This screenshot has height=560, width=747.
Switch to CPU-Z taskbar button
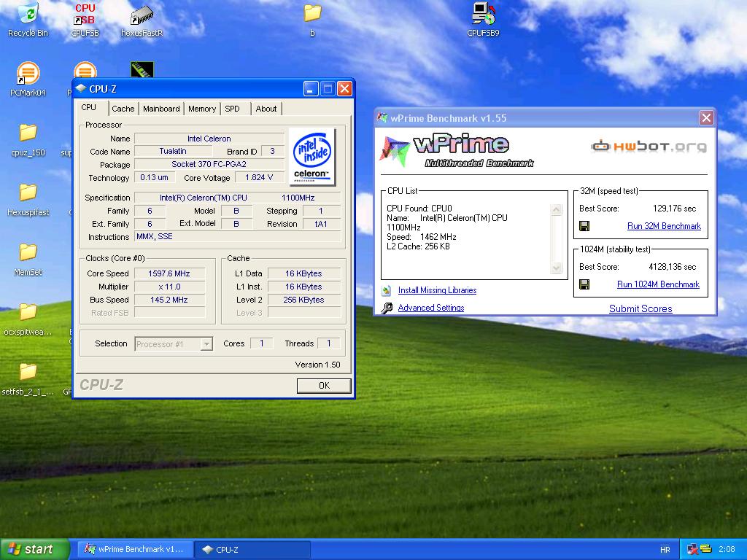tap(252, 550)
